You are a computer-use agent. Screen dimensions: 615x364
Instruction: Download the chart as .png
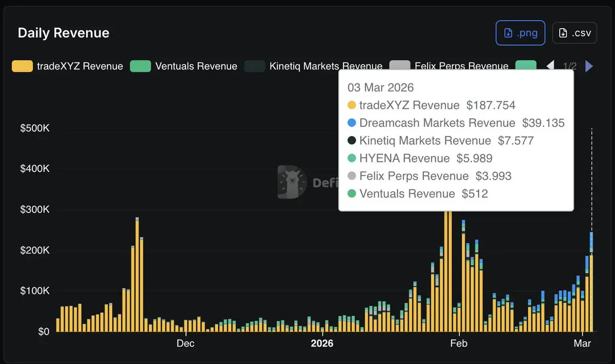(x=520, y=33)
